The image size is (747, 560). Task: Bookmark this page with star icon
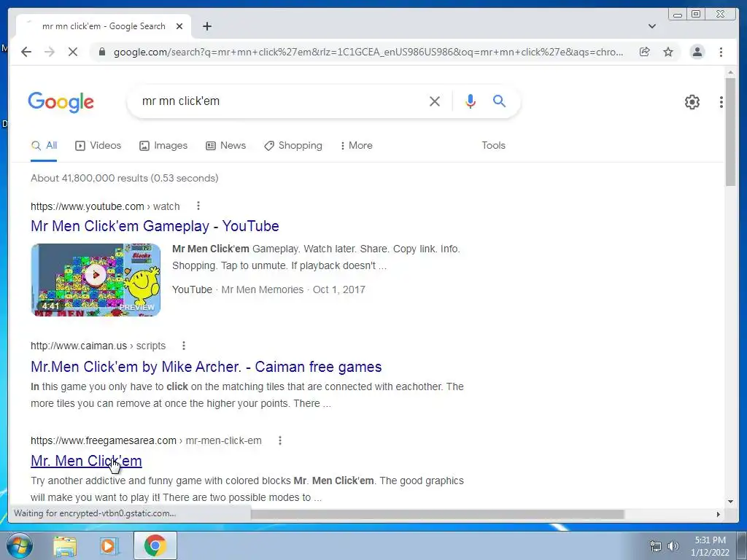(668, 52)
